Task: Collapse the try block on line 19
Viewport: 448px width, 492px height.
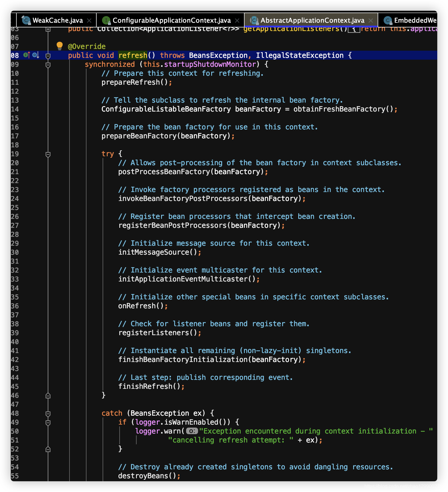Action: pos(48,154)
